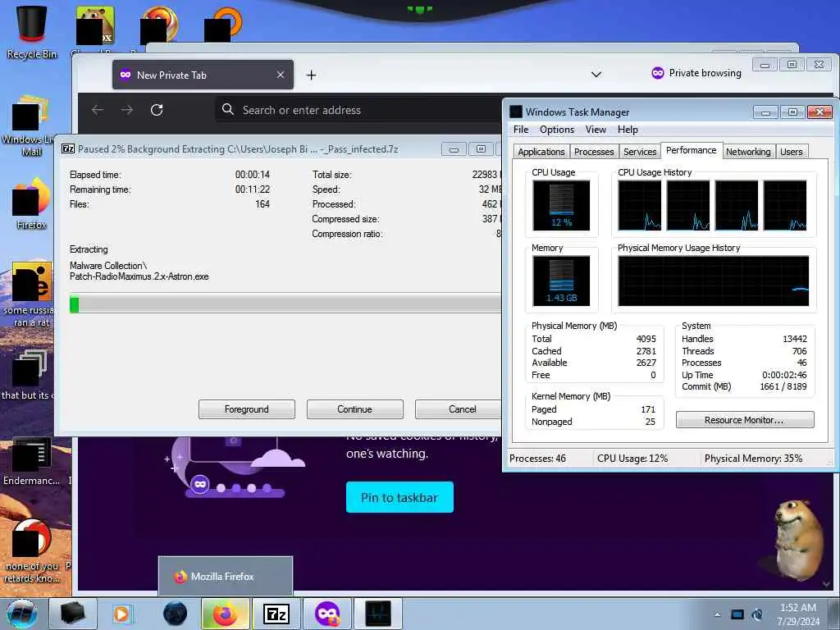The height and width of the screenshot is (630, 840).
Task: Click the Task Manager taskbar icon
Action: coord(378,614)
